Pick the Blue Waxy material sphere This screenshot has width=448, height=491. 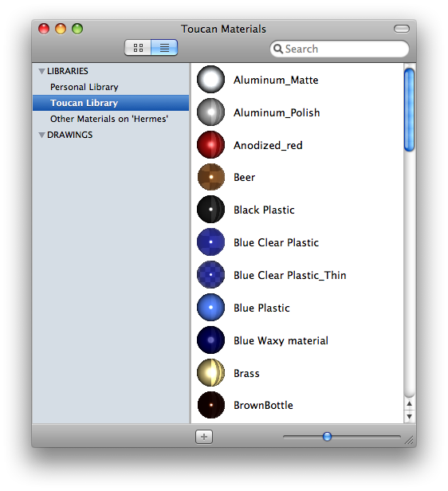(x=210, y=340)
